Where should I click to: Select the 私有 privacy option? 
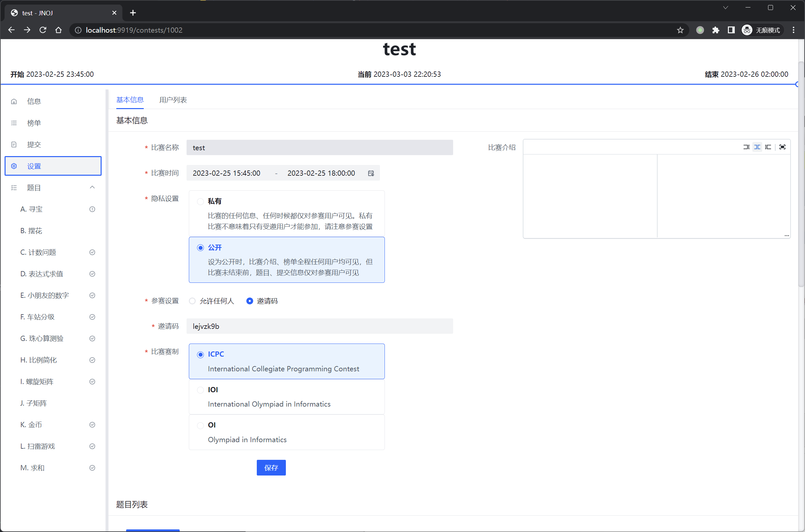click(287, 214)
